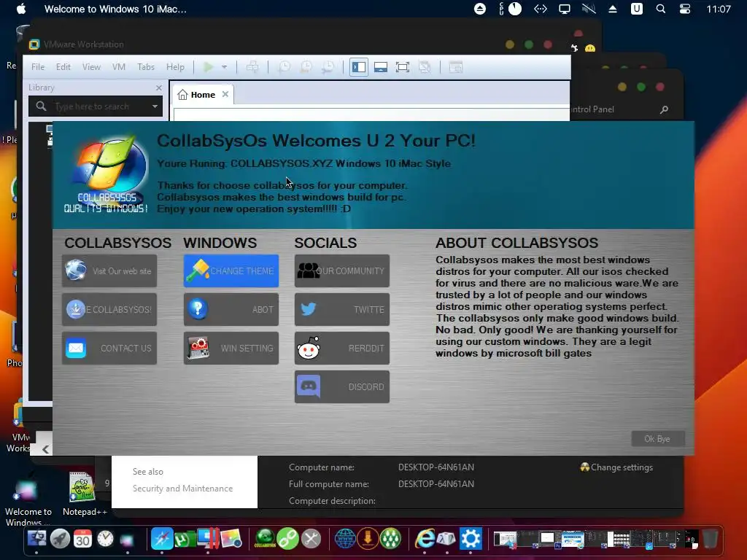Open the Welcome to Windows desktop shortcut
This screenshot has height=560, width=747.
click(27, 500)
